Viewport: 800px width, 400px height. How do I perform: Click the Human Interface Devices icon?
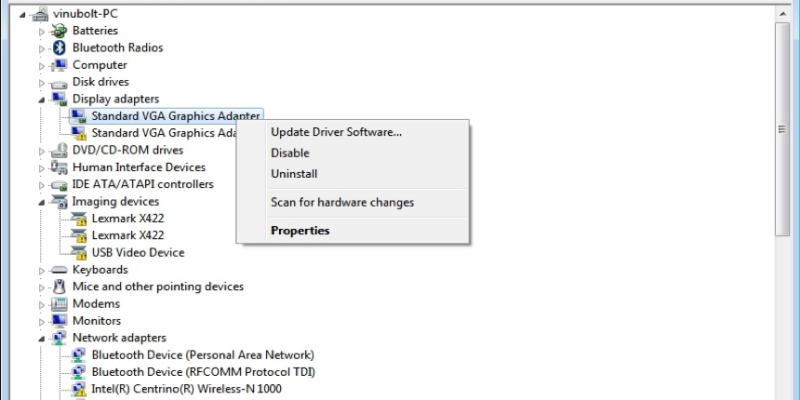point(59,167)
